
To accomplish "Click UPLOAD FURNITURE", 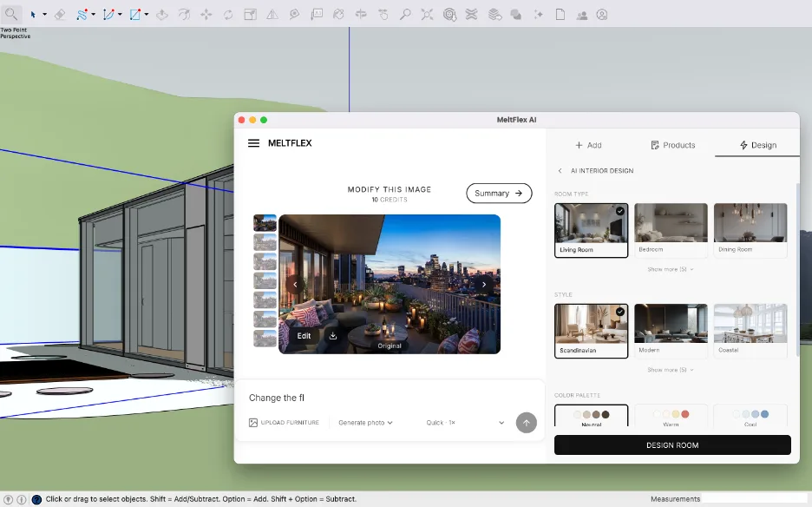I will pyautogui.click(x=284, y=423).
